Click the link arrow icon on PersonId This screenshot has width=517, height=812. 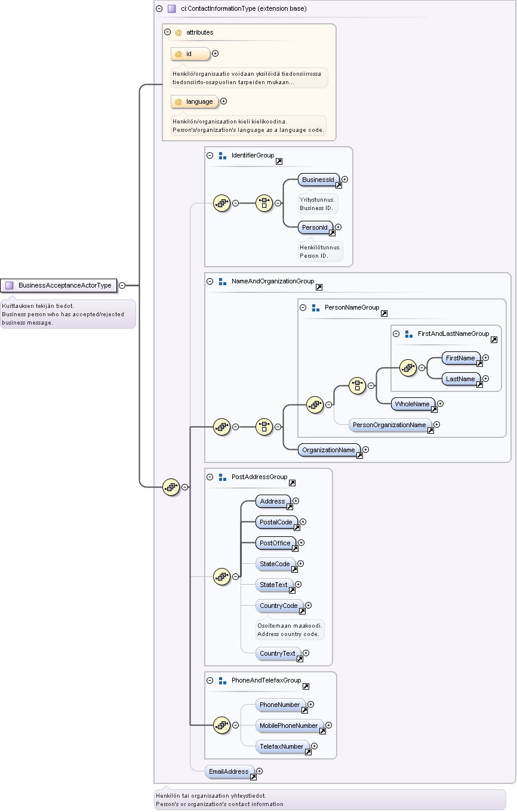point(332,233)
